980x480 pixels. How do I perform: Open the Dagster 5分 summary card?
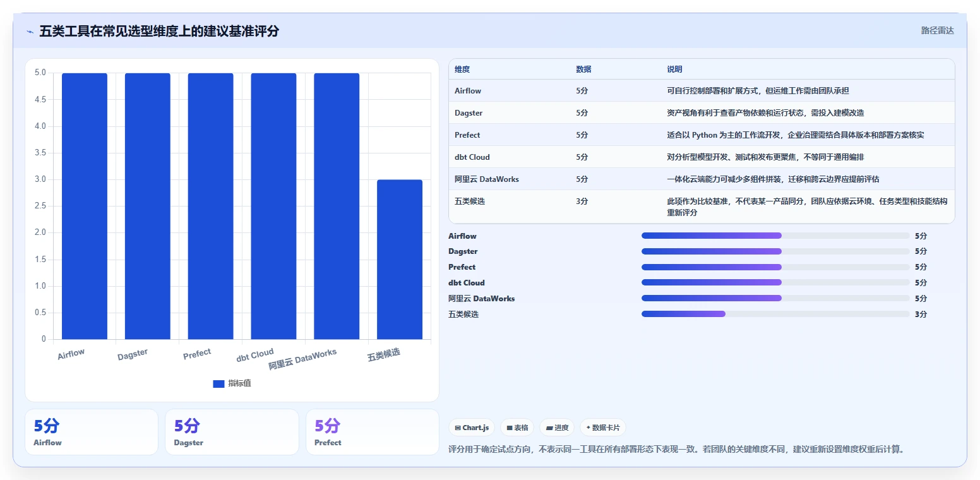point(232,432)
